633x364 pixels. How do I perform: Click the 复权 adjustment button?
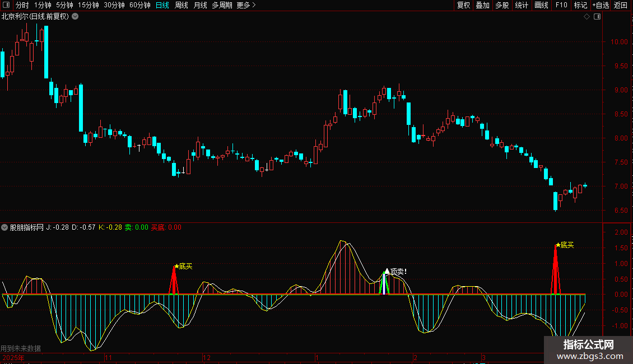(x=464, y=5)
